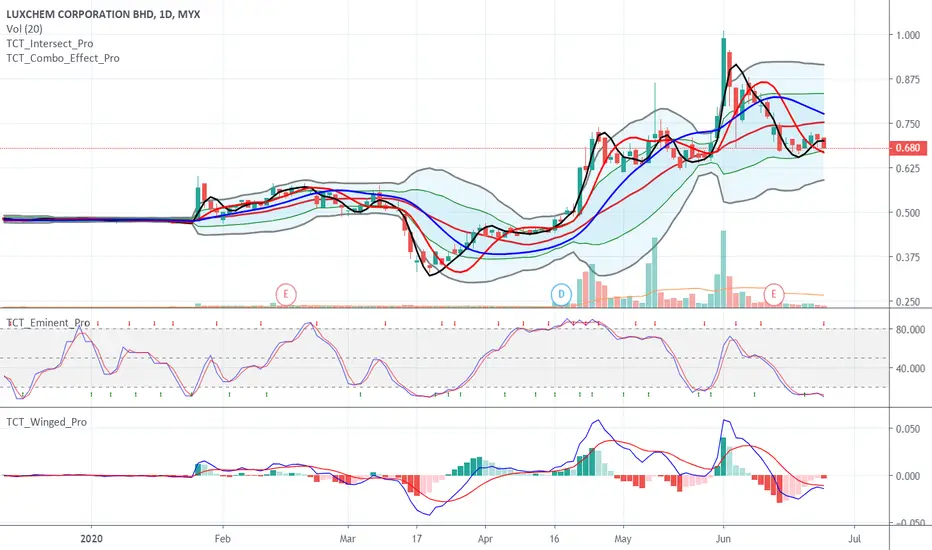Select the TCT_Intersect_Pro indicator label
This screenshot has width=932, height=550.
pos(50,43)
